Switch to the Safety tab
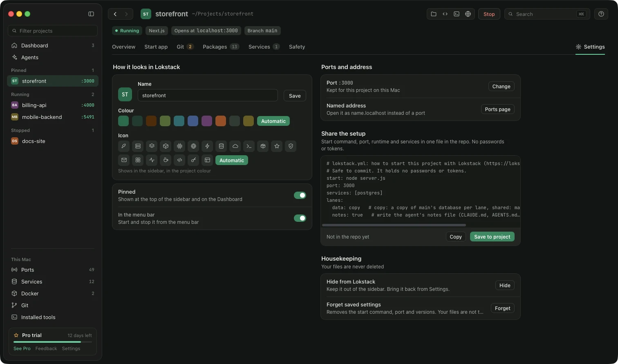 [297, 47]
